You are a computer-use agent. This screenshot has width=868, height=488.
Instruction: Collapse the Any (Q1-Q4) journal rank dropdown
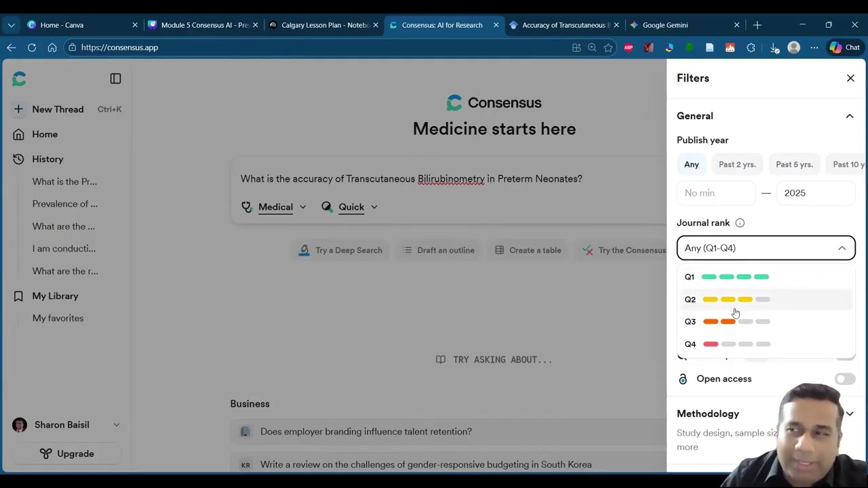766,248
